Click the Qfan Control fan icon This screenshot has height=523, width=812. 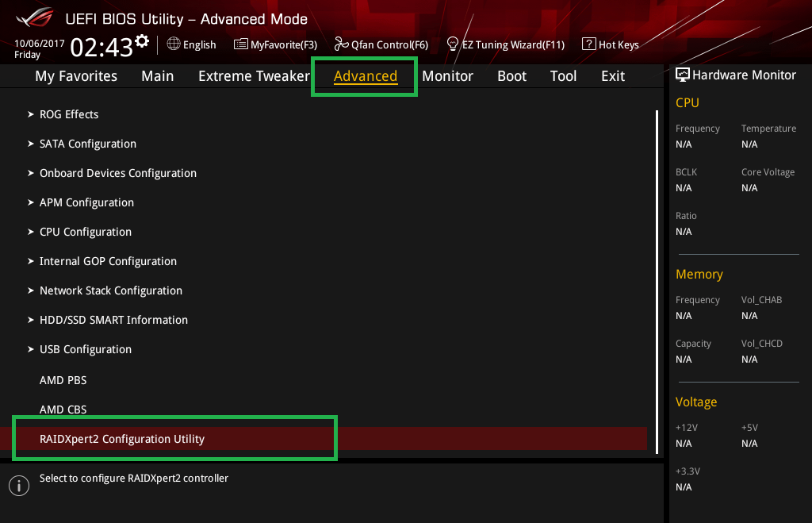click(x=341, y=44)
